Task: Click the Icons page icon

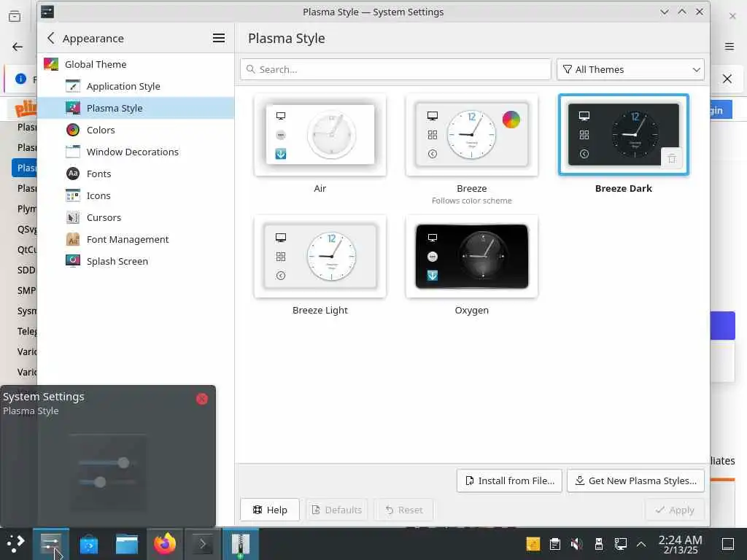Action: (73, 195)
